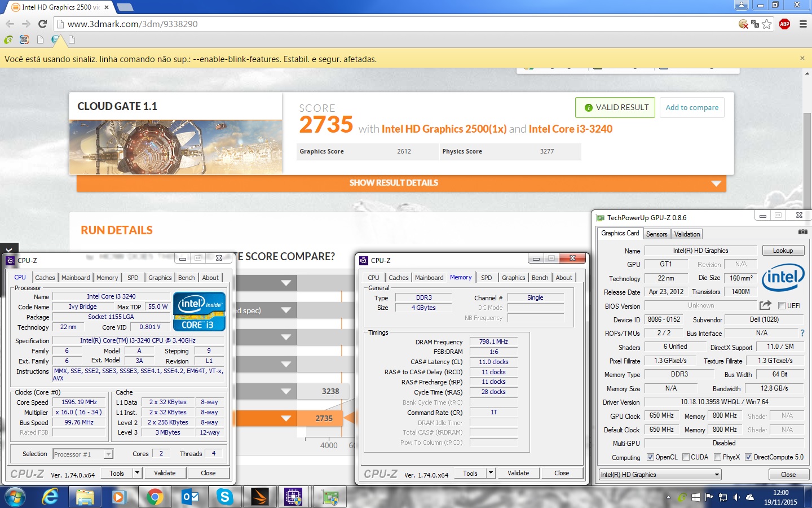
Task: Switch to Caches tab in left CPU-Z window
Action: [45, 278]
